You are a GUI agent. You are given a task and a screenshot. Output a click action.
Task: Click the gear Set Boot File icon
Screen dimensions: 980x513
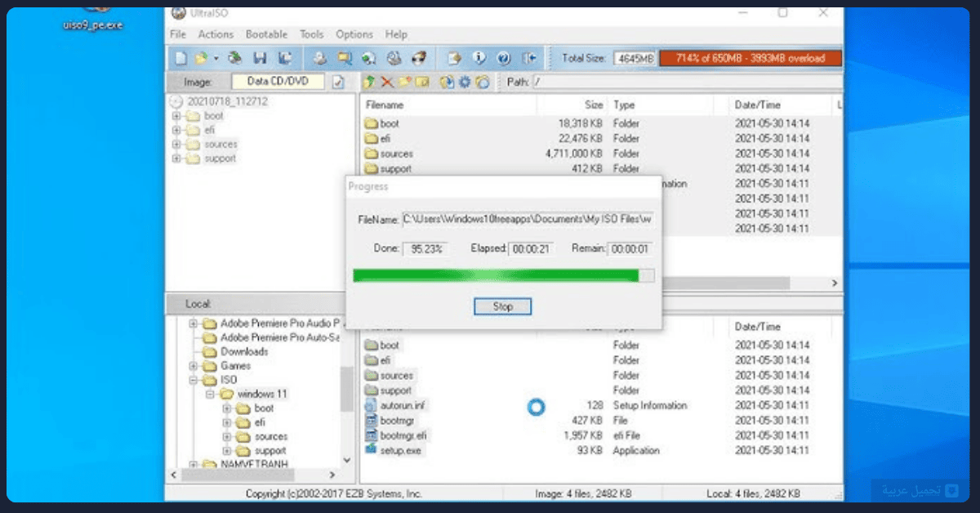point(465,82)
